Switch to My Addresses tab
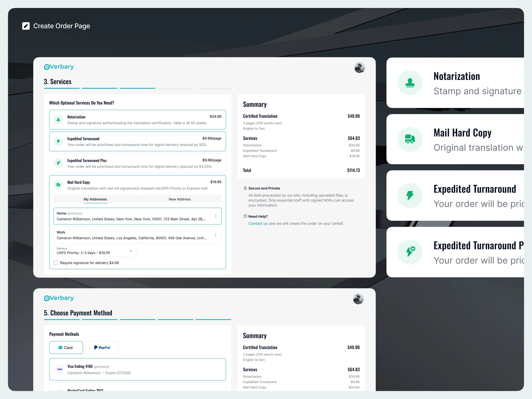The image size is (532, 399). pos(95,199)
